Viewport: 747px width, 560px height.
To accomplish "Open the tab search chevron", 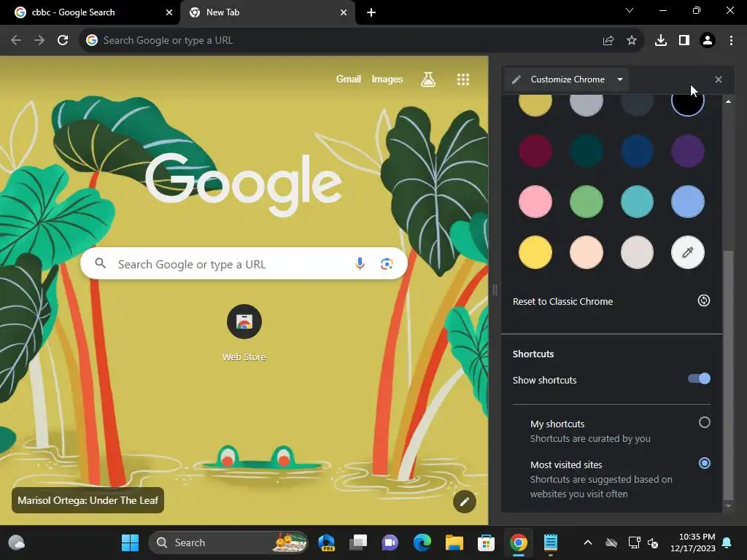I will 630,10.
